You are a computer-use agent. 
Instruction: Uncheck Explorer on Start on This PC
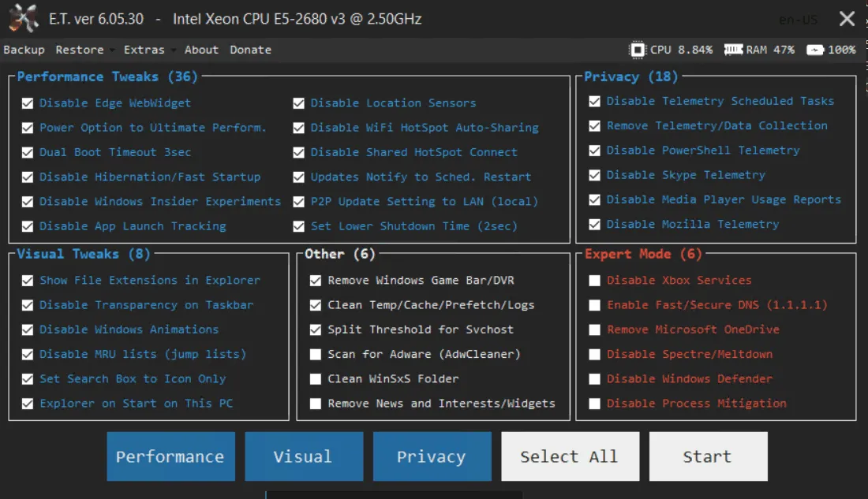point(27,404)
